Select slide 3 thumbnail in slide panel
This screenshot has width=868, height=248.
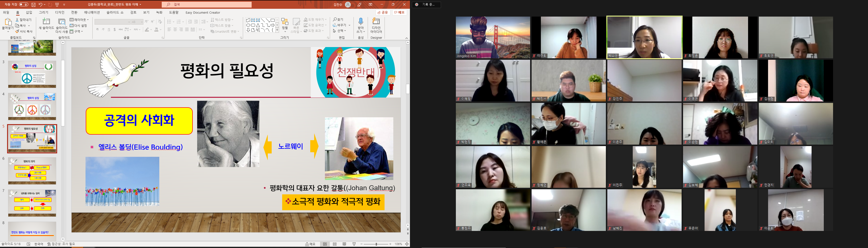pyautogui.click(x=32, y=74)
